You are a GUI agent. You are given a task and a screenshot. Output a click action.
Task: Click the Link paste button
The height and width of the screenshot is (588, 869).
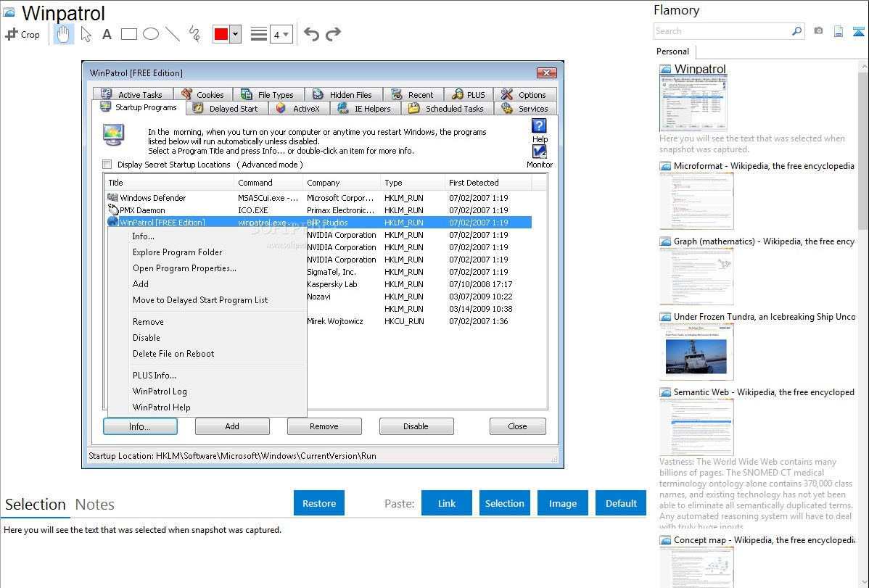[x=447, y=503]
